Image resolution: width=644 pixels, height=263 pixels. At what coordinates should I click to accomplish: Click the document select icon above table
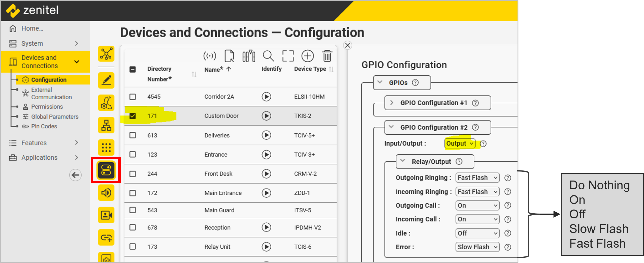pos(229,56)
